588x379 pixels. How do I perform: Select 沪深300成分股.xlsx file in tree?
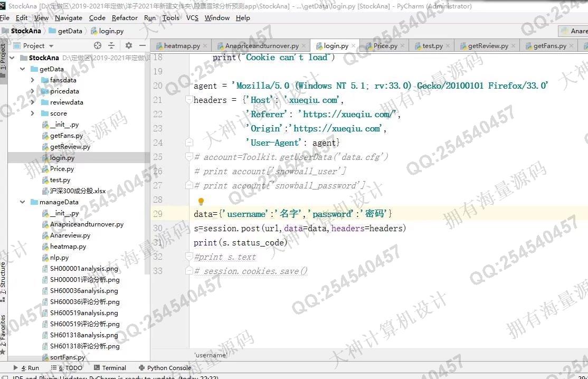[x=78, y=191]
